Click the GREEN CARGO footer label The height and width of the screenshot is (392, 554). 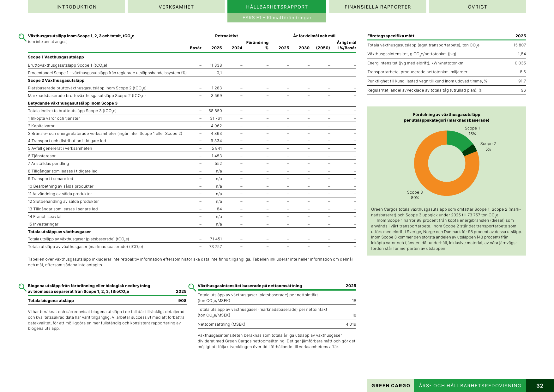[391, 386]
